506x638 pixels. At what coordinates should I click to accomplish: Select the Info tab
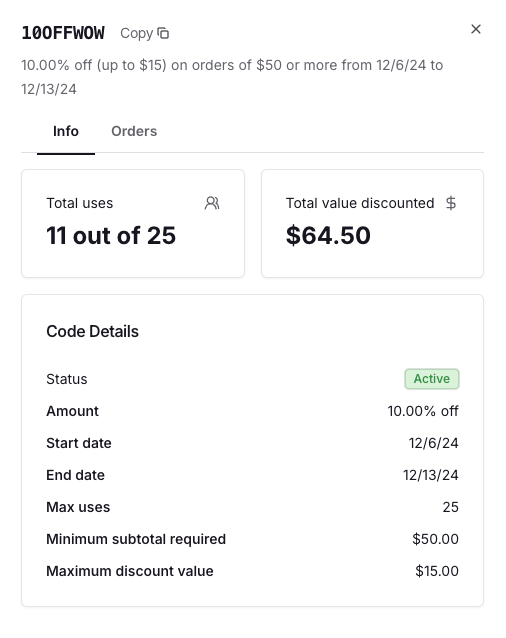click(x=66, y=131)
